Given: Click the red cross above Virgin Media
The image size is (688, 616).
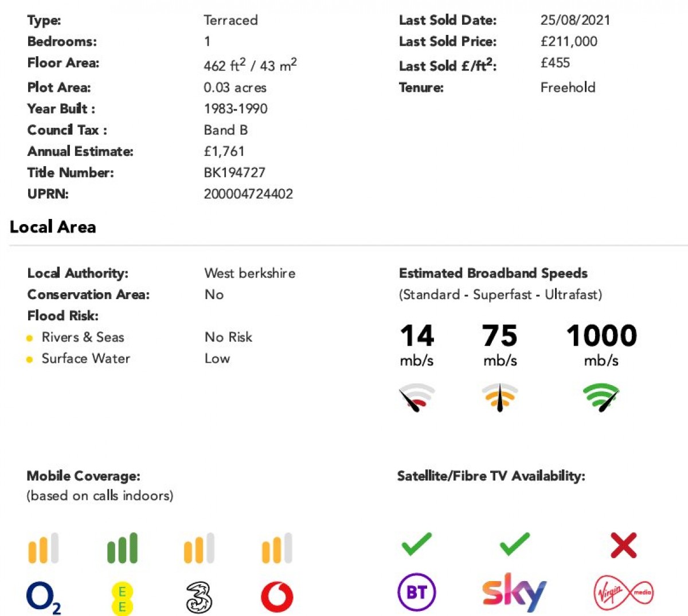Looking at the screenshot, I should pyautogui.click(x=623, y=545).
